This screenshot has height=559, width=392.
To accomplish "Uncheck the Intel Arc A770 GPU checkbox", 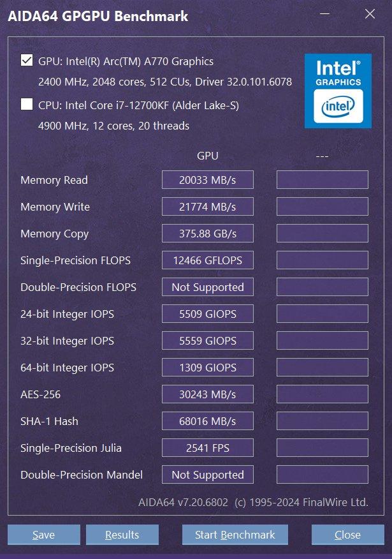I will (x=27, y=60).
